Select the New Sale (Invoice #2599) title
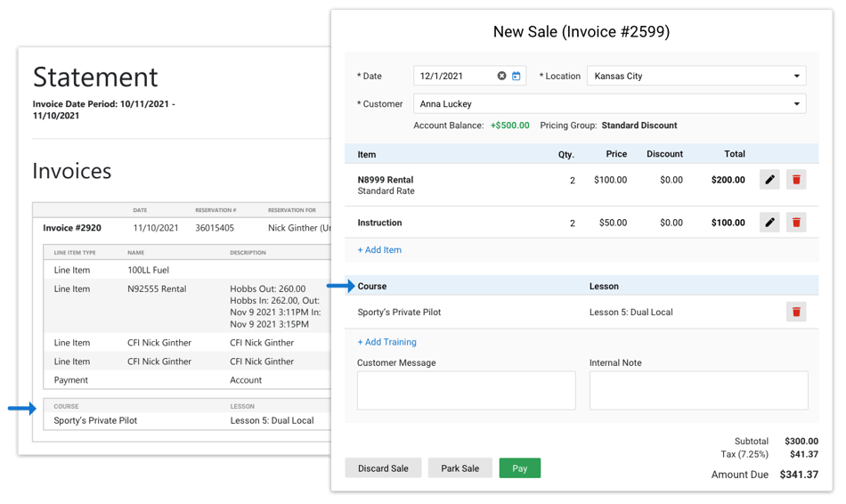846x504 pixels. [582, 31]
